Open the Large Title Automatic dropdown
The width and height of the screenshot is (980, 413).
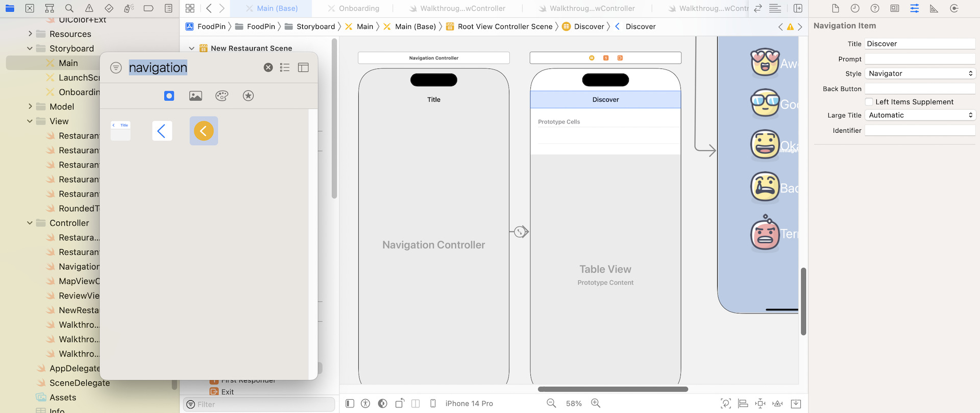click(920, 115)
